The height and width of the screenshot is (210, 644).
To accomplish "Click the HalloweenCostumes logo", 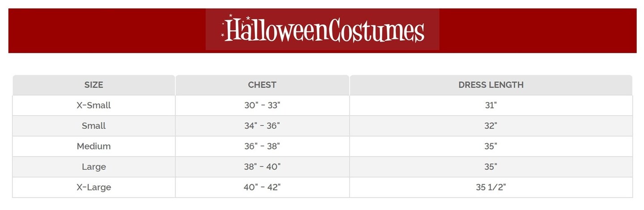I will 324,31.
